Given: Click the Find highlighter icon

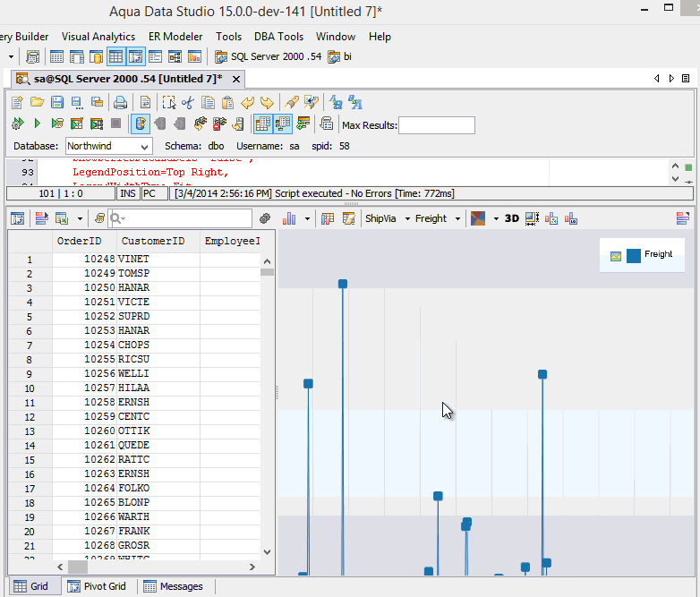Looking at the screenshot, I should [292, 103].
